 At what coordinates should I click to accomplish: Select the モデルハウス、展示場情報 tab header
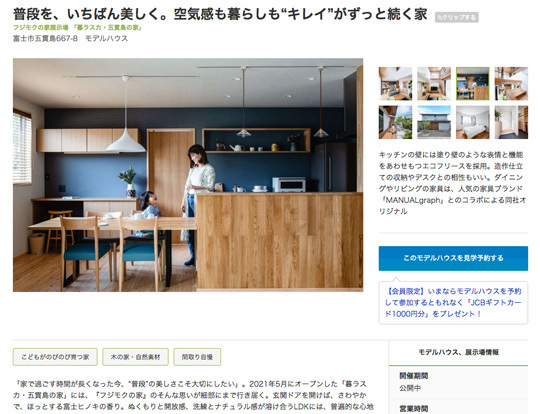458,353
